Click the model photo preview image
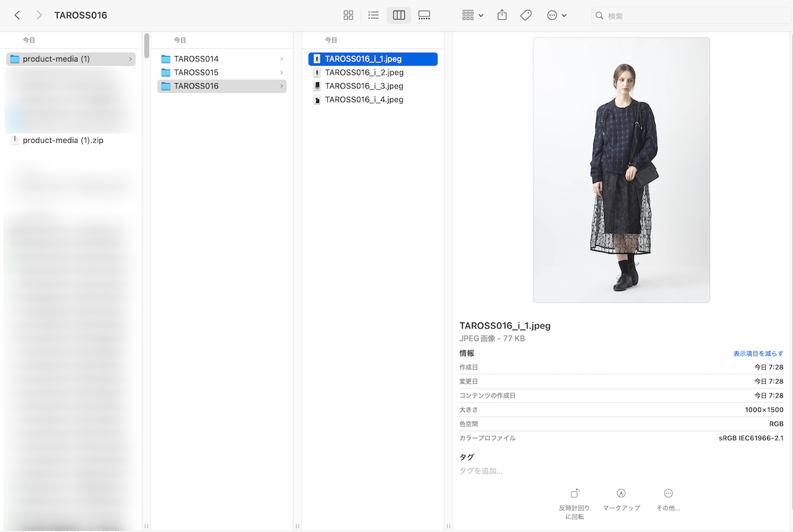This screenshot has width=793, height=532. (621, 170)
